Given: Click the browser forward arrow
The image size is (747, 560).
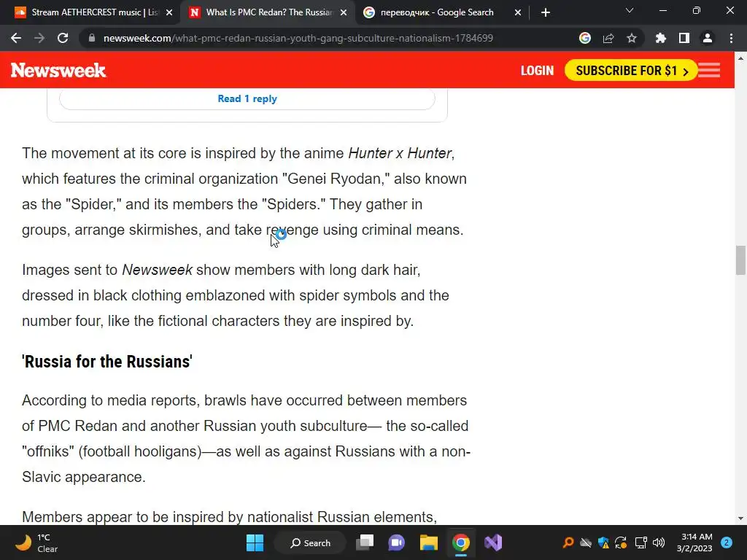Looking at the screenshot, I should [39, 38].
